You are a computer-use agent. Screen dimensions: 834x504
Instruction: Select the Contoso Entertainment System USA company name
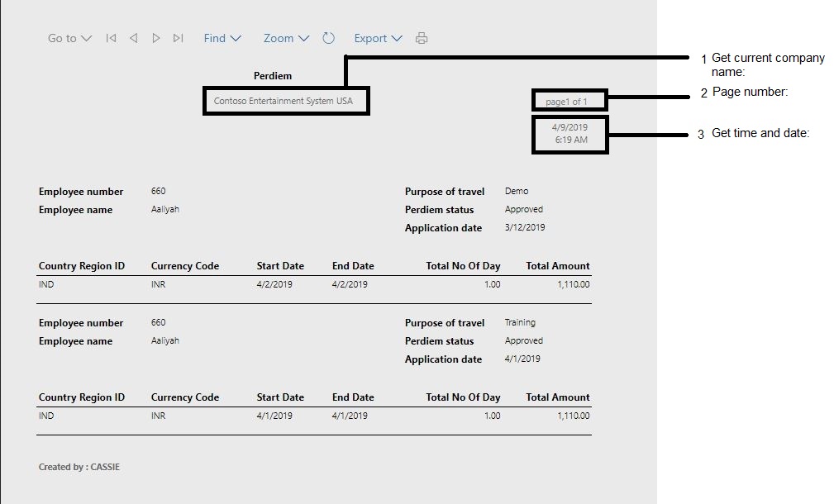[x=285, y=101]
